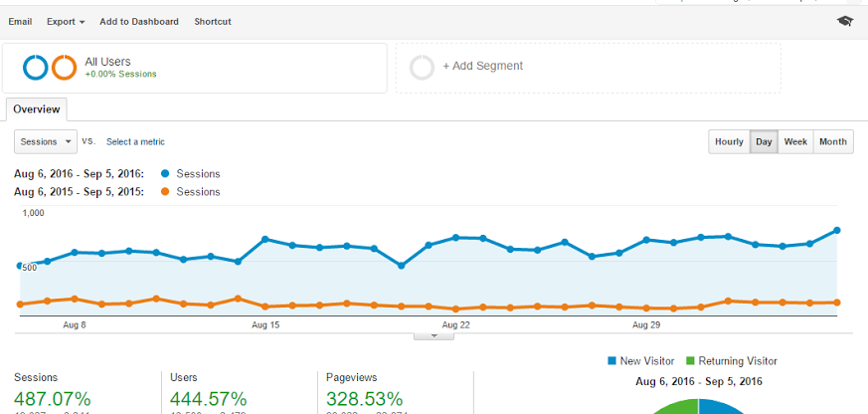Click the blue All Users segment circle

click(x=37, y=67)
